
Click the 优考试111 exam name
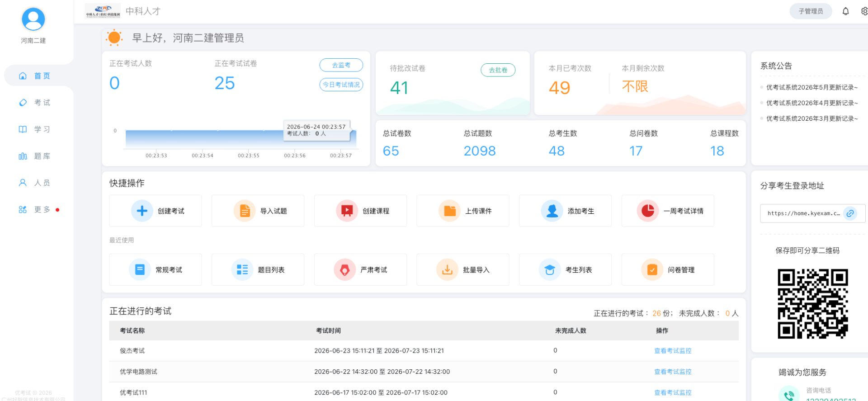tap(133, 392)
